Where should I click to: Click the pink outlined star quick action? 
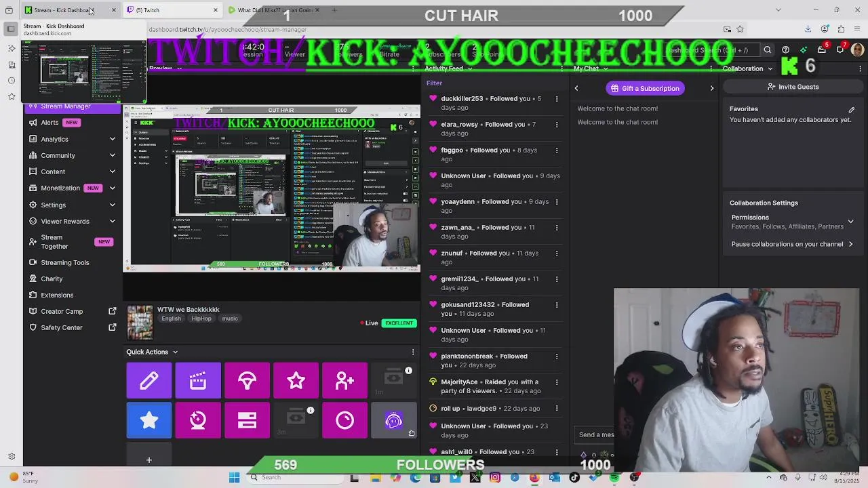coord(296,381)
